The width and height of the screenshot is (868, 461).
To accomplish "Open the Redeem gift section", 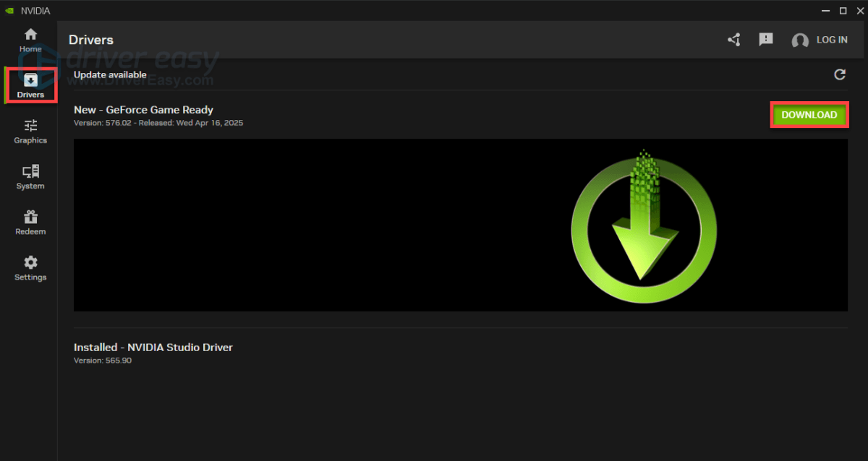I will pos(30,222).
